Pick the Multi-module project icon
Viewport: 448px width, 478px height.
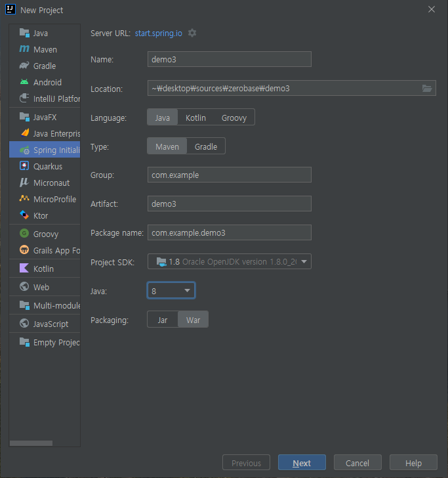(x=24, y=305)
